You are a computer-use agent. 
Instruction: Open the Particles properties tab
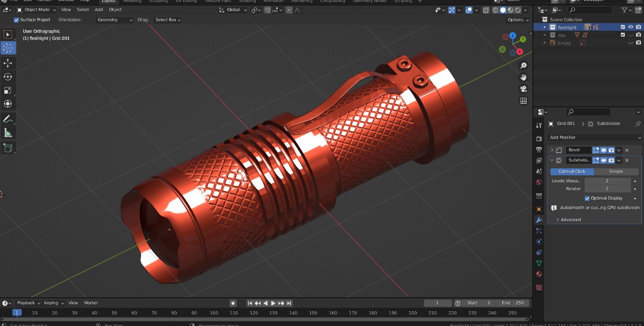(x=539, y=231)
